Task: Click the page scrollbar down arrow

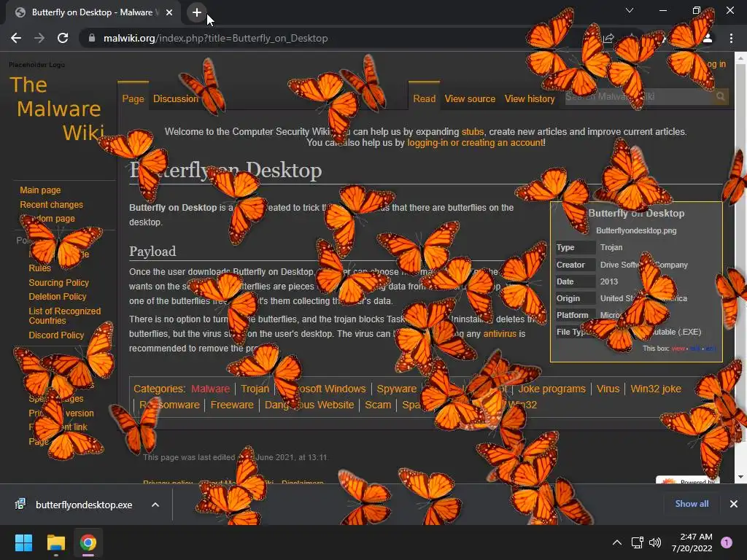Action: pos(740,477)
